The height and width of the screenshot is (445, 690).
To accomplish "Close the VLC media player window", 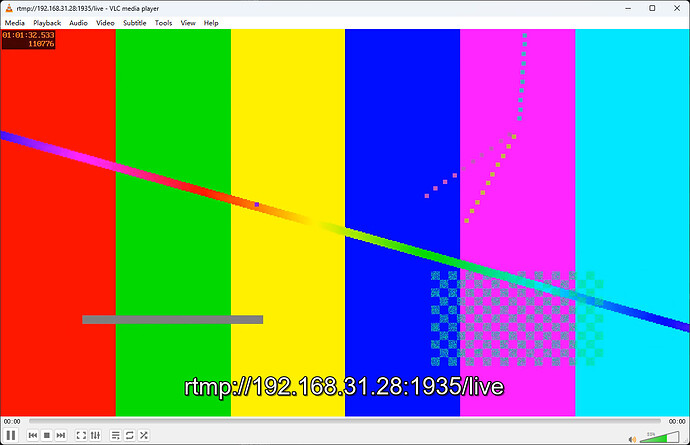I will point(677,8).
